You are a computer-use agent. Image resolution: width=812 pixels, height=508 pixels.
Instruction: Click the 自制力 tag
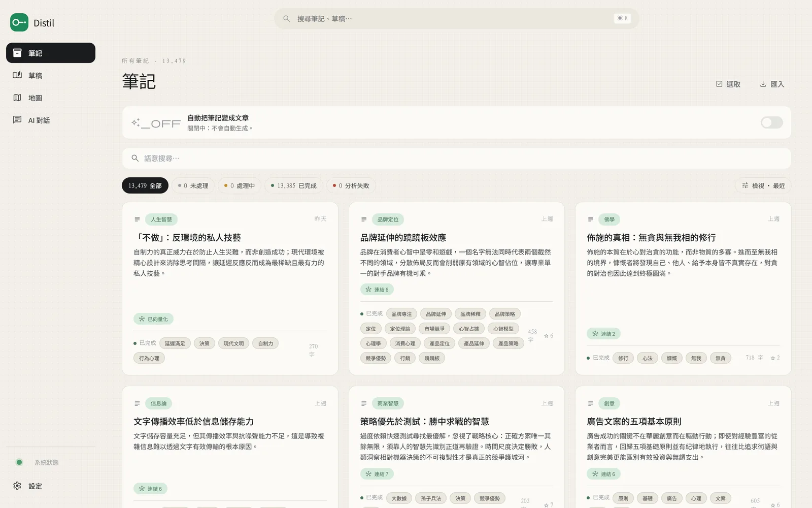265,343
